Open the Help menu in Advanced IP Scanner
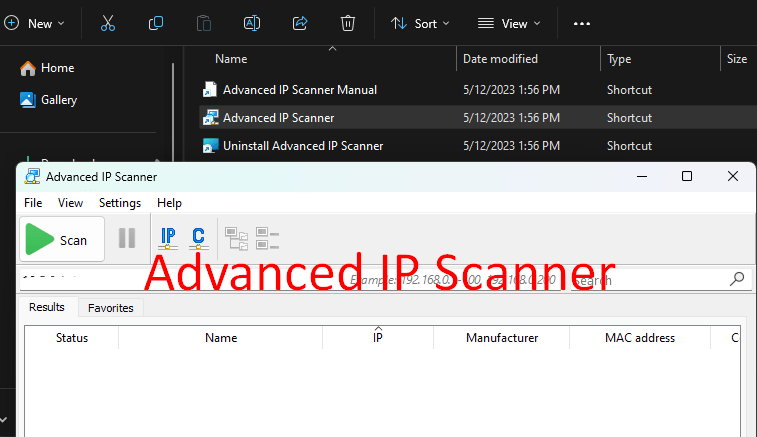The width and height of the screenshot is (757, 437). pos(169,203)
